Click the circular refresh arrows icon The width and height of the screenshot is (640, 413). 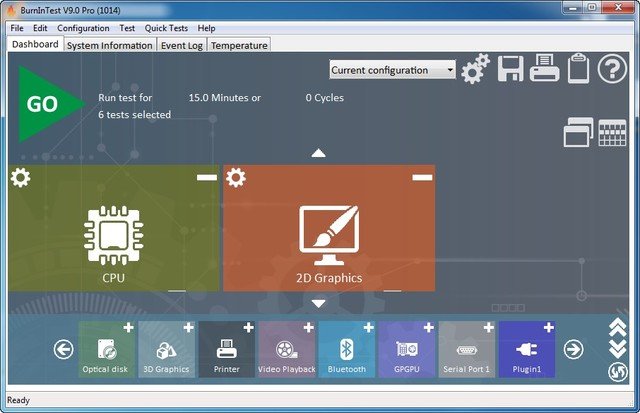coord(618,372)
